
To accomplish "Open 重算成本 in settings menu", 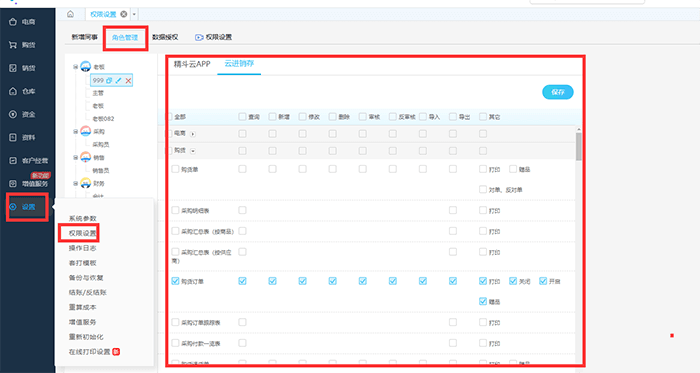I will [x=83, y=307].
